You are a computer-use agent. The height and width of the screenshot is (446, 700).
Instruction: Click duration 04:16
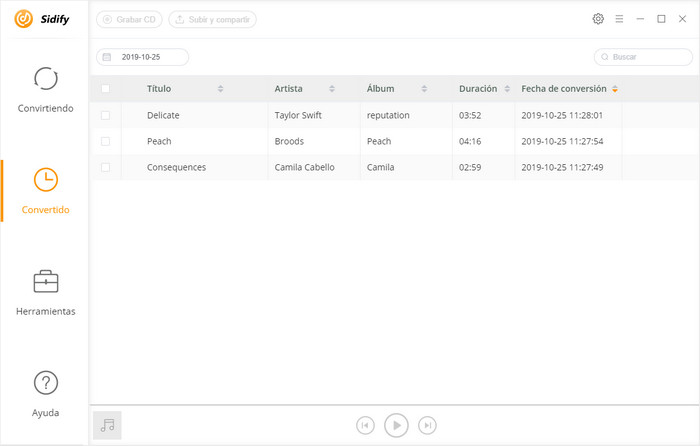pos(470,141)
